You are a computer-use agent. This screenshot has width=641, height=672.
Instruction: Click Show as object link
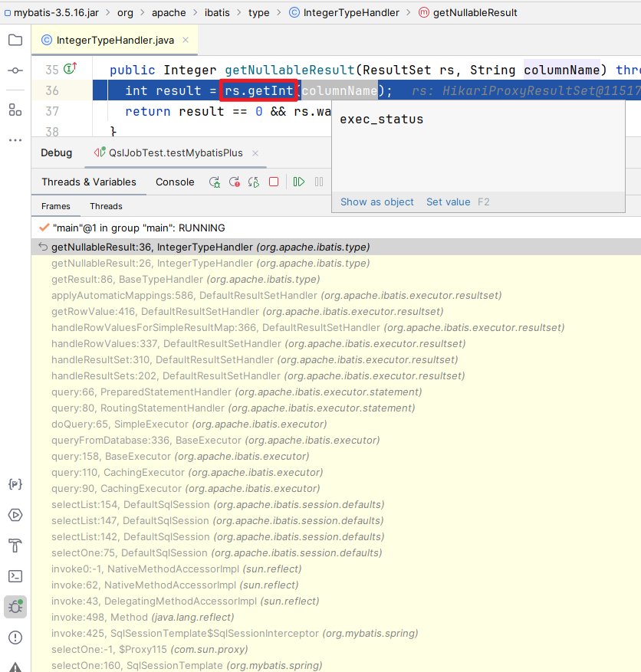[x=377, y=202]
